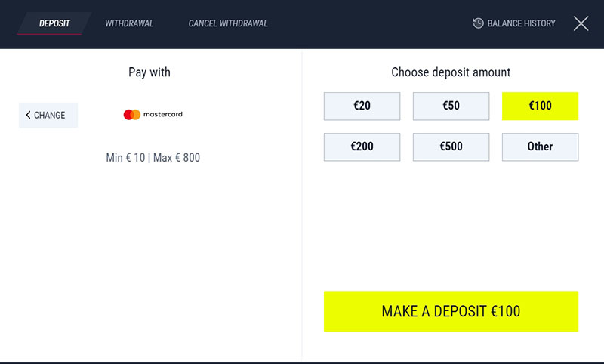Click the mastercard wordmark text
604x364 pixels.
163,114
